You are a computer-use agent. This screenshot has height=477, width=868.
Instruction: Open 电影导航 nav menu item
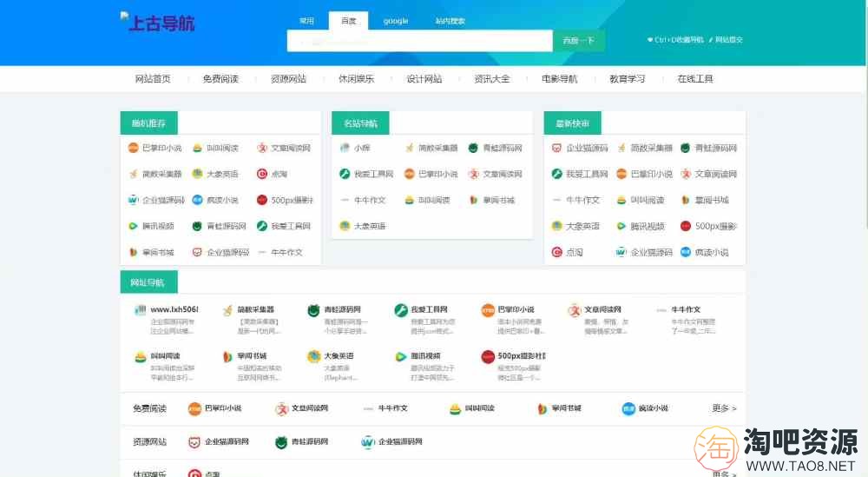coord(559,79)
